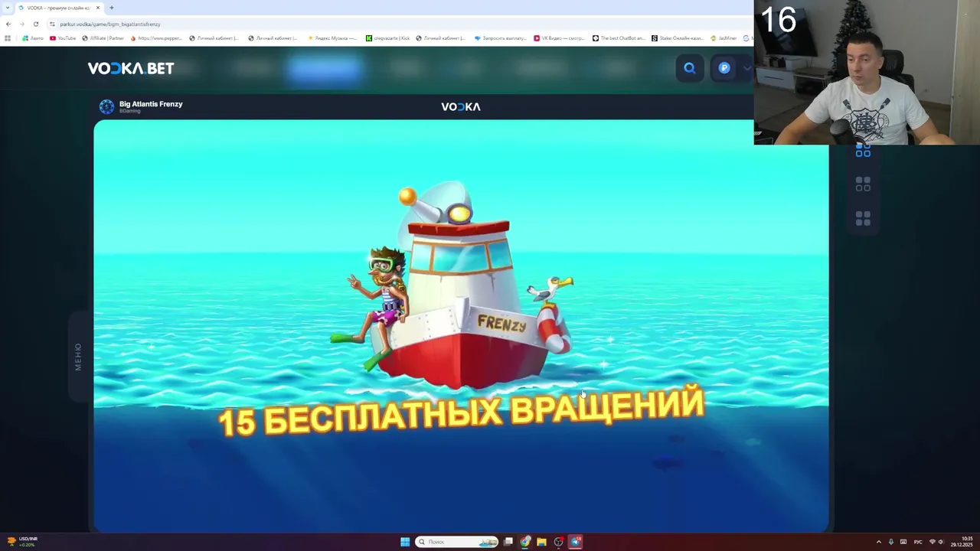The width and height of the screenshot is (980, 551).
Task: Open Telegram from the taskbar
Action: point(576,542)
